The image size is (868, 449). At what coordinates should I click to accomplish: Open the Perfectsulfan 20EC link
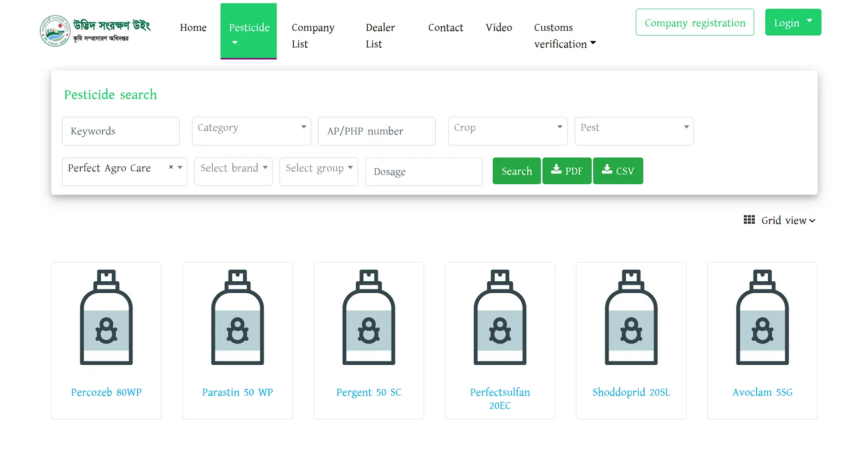click(500, 399)
